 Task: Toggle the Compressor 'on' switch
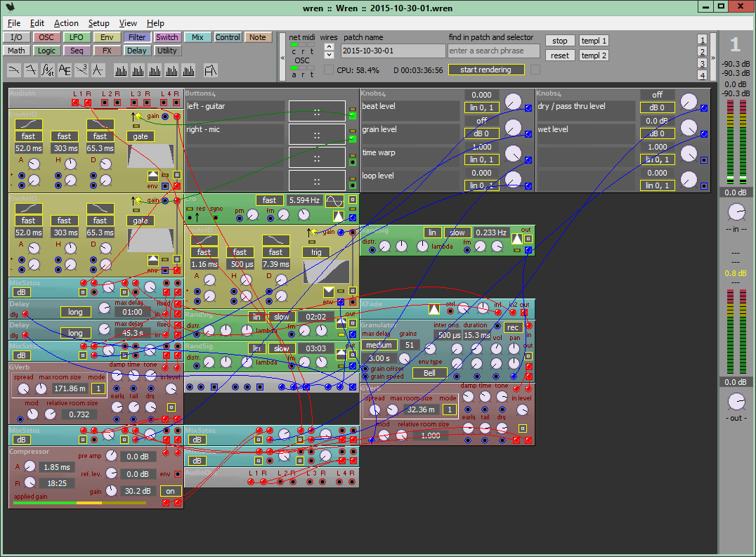(171, 491)
